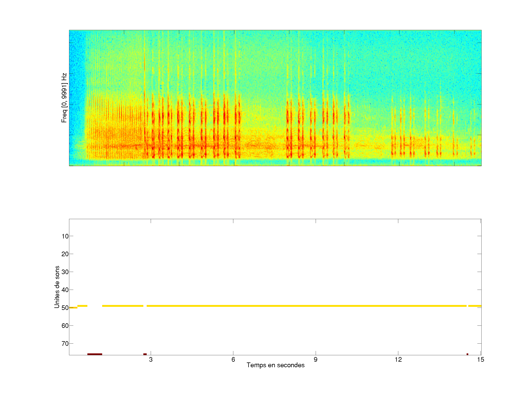Click y-axis tick label 50
The height and width of the screenshot is (399, 532).
(x=65, y=308)
